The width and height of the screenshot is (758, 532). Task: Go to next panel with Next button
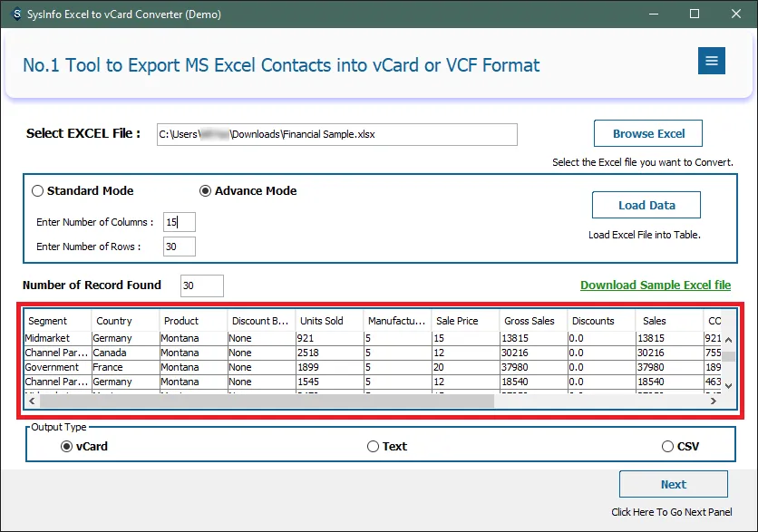674,484
